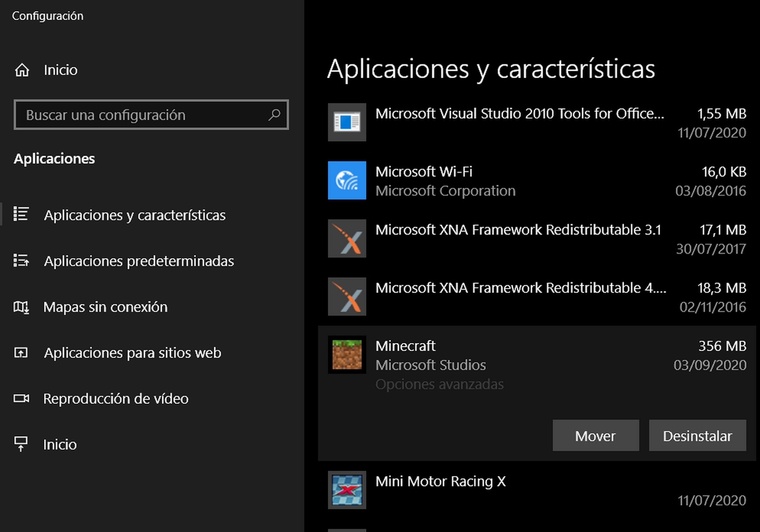
Task: Click Microsoft Studios publisher text
Action: coord(431,365)
